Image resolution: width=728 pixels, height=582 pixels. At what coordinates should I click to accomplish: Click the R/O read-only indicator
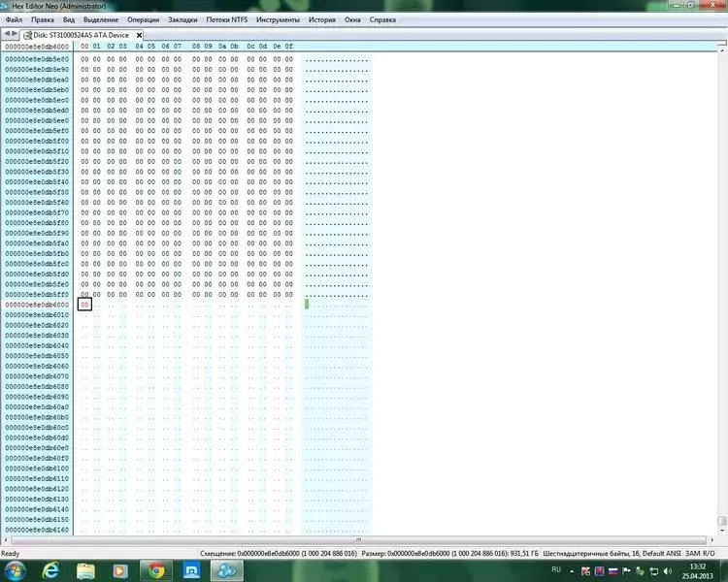(709, 554)
